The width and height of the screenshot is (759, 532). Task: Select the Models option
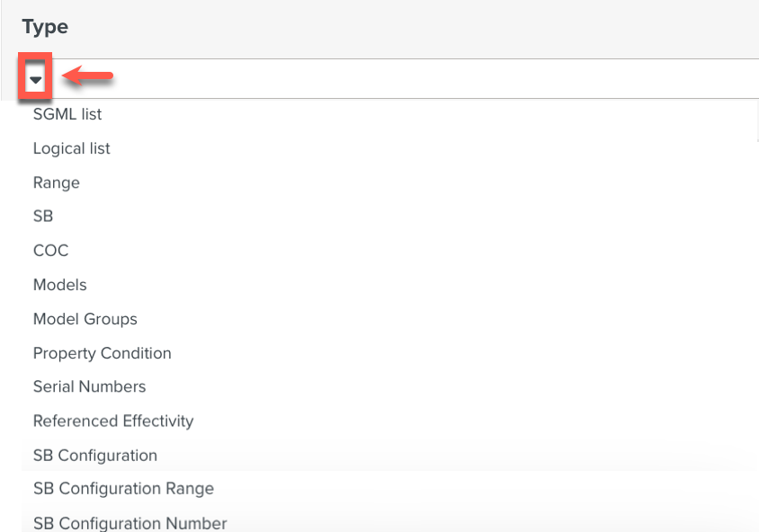pos(59,284)
